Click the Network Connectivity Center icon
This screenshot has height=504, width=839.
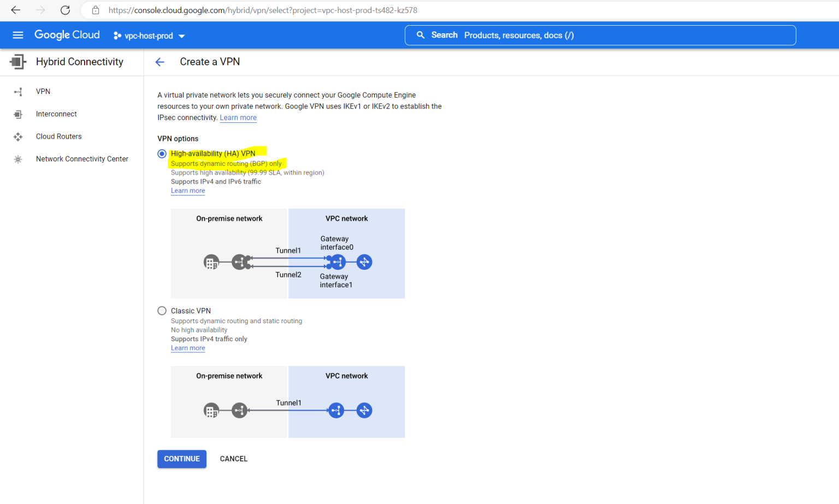pos(18,158)
